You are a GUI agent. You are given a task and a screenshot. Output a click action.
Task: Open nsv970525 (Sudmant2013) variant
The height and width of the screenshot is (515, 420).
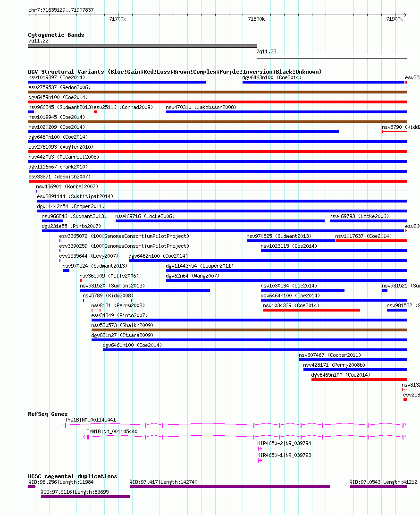tap(291, 241)
